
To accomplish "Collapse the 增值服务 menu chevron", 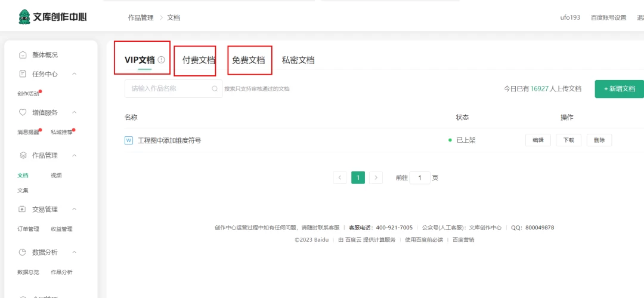I will [74, 112].
